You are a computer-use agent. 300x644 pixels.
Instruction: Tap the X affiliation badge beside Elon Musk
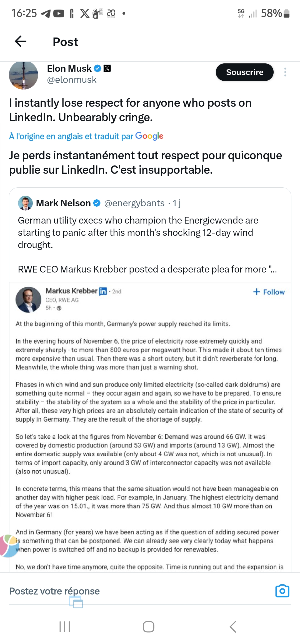point(107,68)
